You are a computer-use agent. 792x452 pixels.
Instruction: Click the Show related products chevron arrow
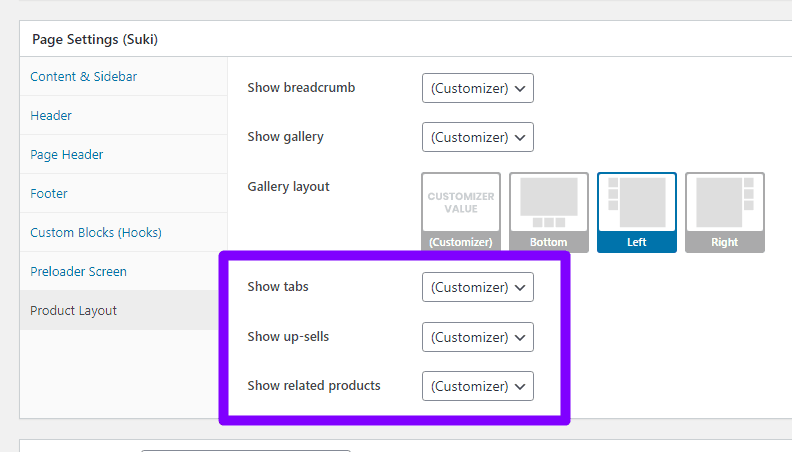pos(520,386)
